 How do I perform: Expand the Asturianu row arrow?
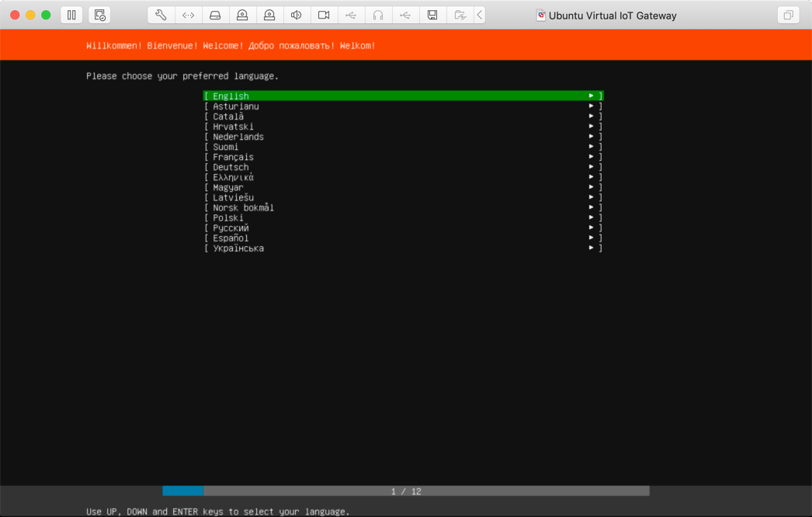click(x=591, y=106)
